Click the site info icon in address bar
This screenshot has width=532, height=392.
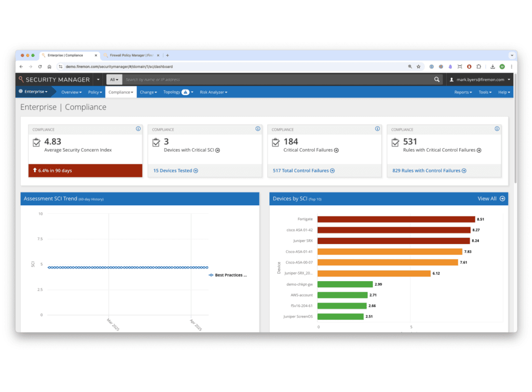tap(61, 67)
